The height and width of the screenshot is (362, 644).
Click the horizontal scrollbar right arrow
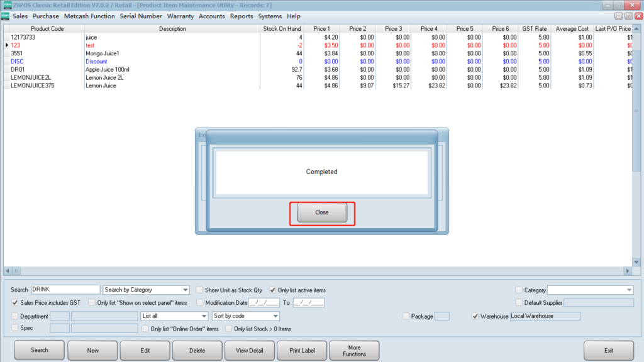point(626,271)
